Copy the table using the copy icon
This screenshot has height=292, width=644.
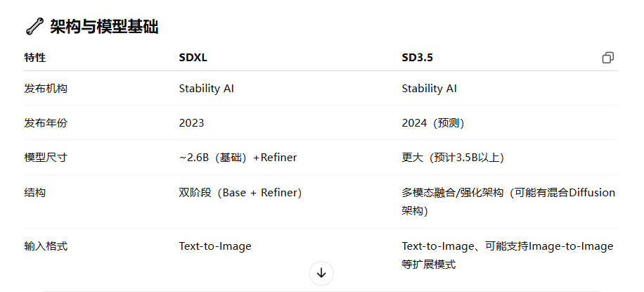[608, 58]
